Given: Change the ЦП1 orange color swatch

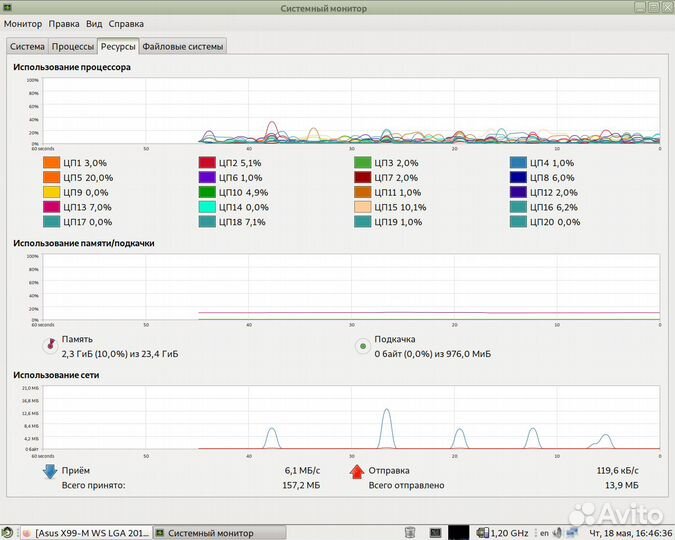Looking at the screenshot, I should 52,163.
